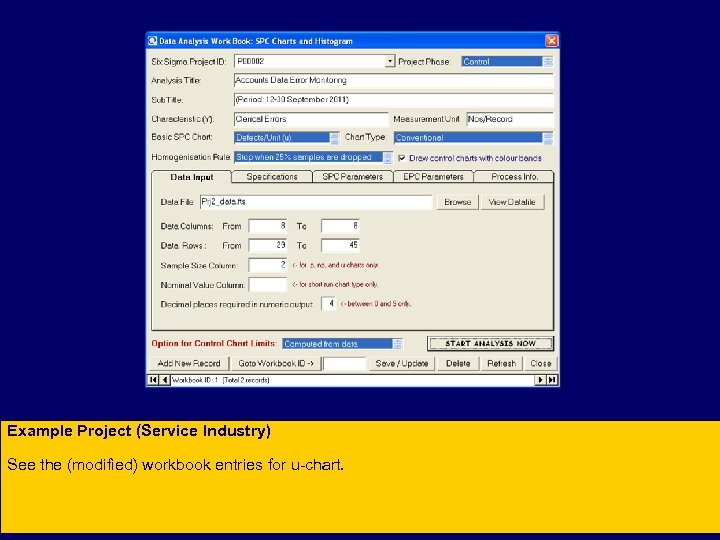This screenshot has height=540, width=720.
Task: Click the Analysis Title field
Action: (394, 80)
